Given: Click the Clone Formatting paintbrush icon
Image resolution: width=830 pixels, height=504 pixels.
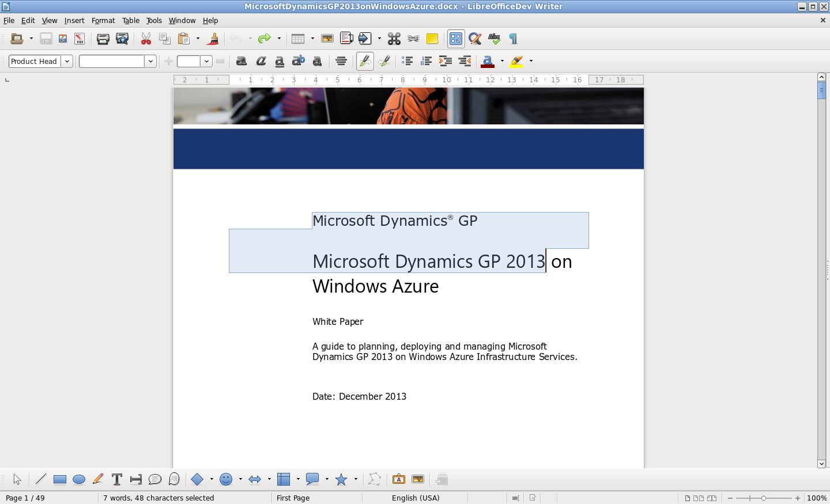Looking at the screenshot, I should (x=213, y=39).
